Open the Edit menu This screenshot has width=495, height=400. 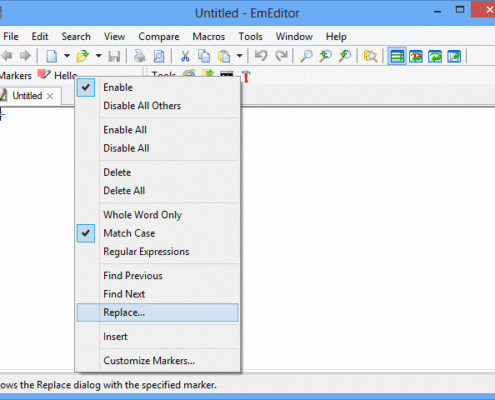pos(40,36)
